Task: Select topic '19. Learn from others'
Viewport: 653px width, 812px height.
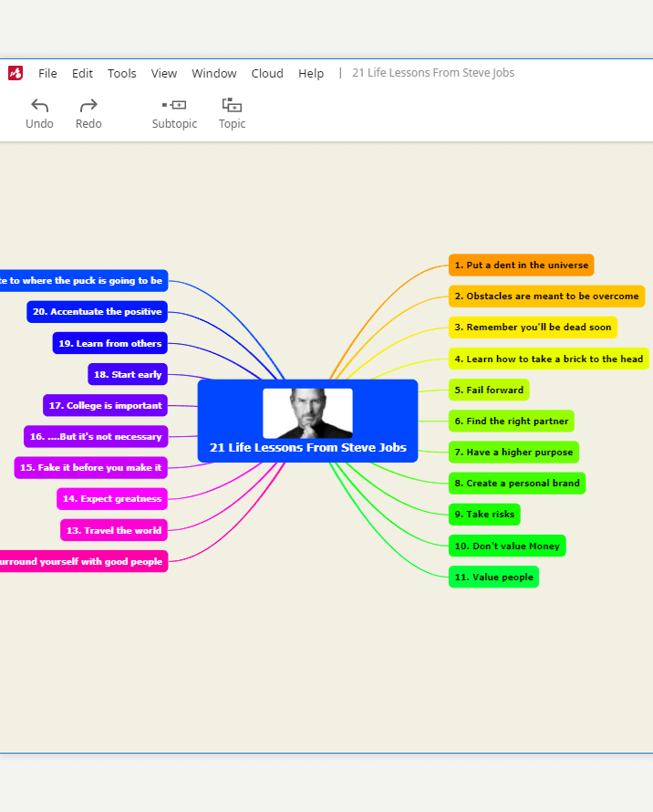Action: coord(109,343)
